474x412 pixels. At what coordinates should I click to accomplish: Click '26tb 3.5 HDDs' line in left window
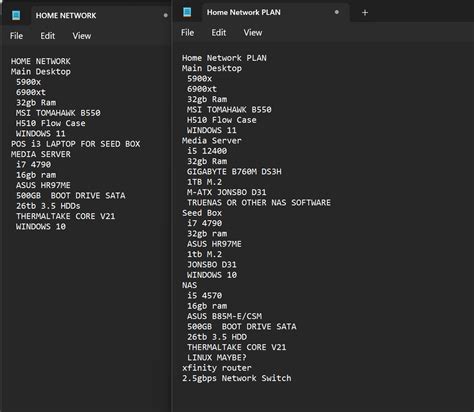48,206
